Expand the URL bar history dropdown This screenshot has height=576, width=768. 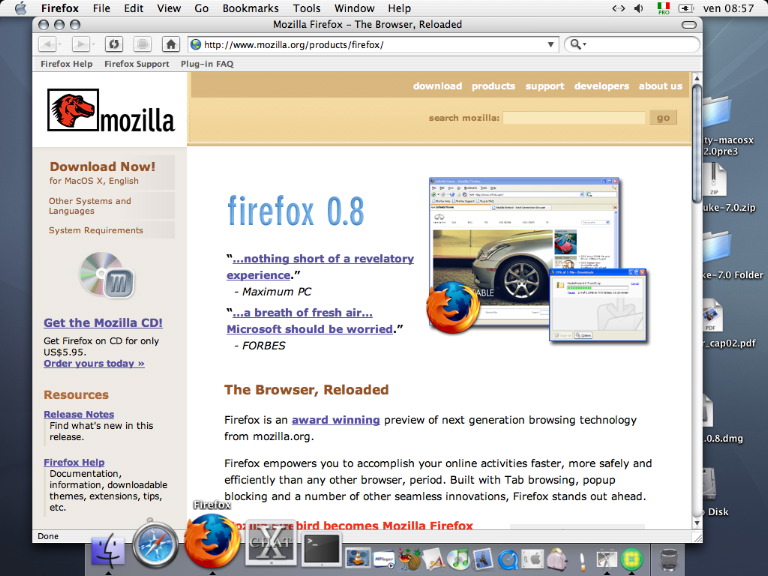(x=551, y=44)
